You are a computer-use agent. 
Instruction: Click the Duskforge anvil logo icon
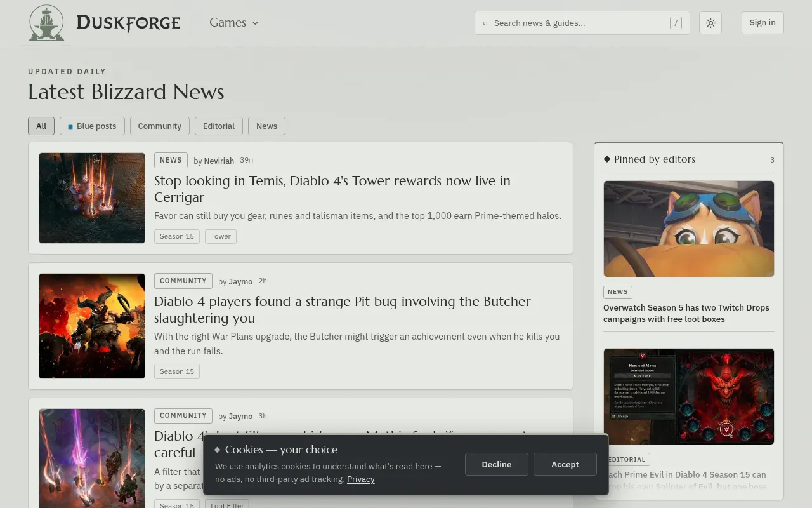[x=46, y=23]
